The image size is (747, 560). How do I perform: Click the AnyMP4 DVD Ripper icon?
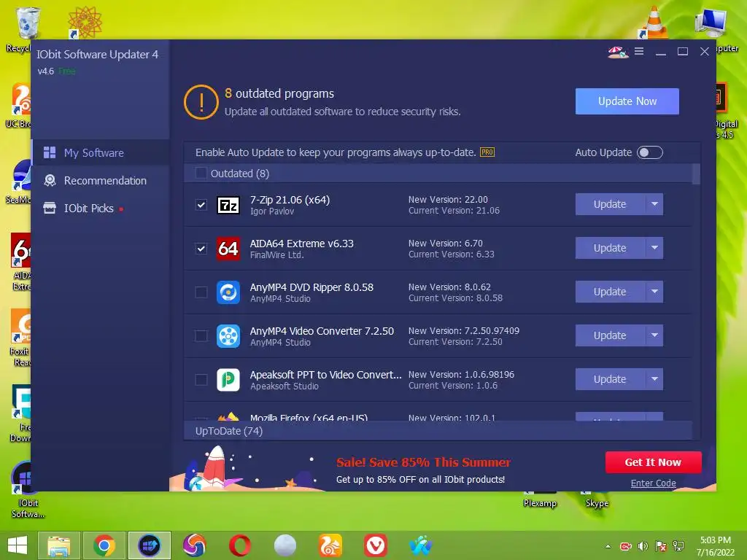[228, 292]
